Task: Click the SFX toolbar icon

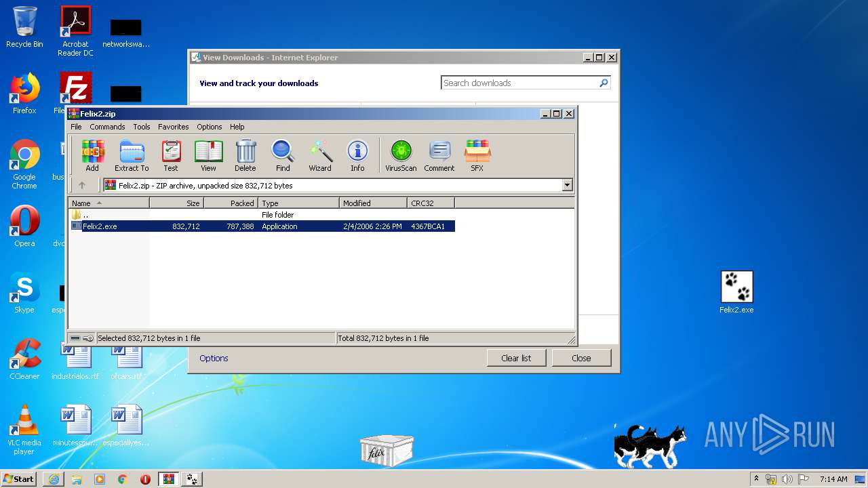Action: click(x=477, y=156)
